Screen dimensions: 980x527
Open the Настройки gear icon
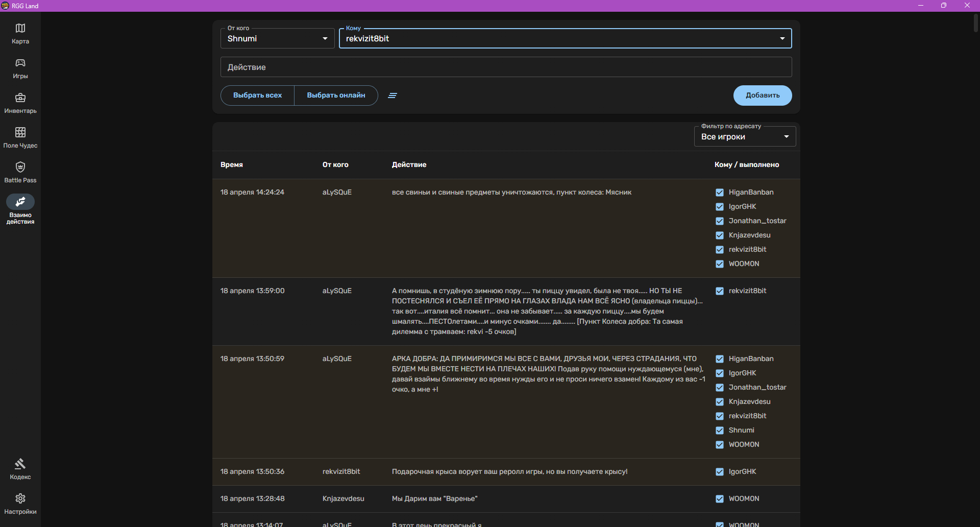point(20,499)
